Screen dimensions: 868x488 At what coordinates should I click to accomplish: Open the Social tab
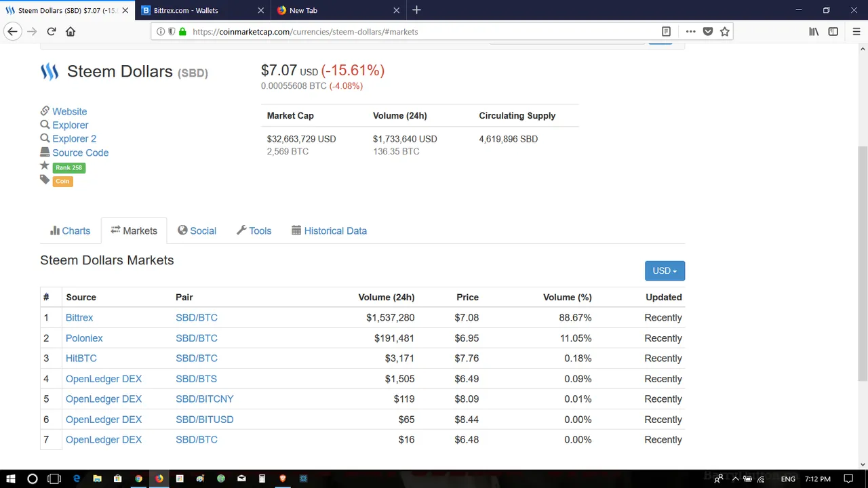(197, 230)
